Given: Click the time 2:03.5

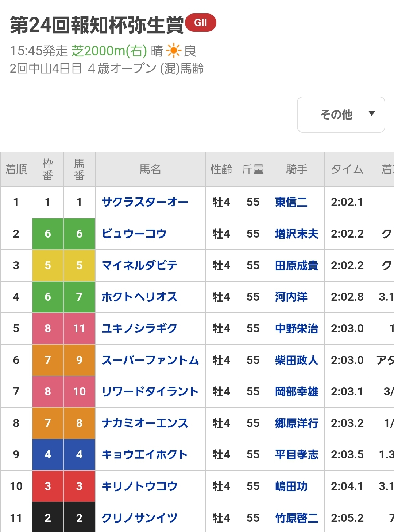Looking at the screenshot, I should point(347,454).
